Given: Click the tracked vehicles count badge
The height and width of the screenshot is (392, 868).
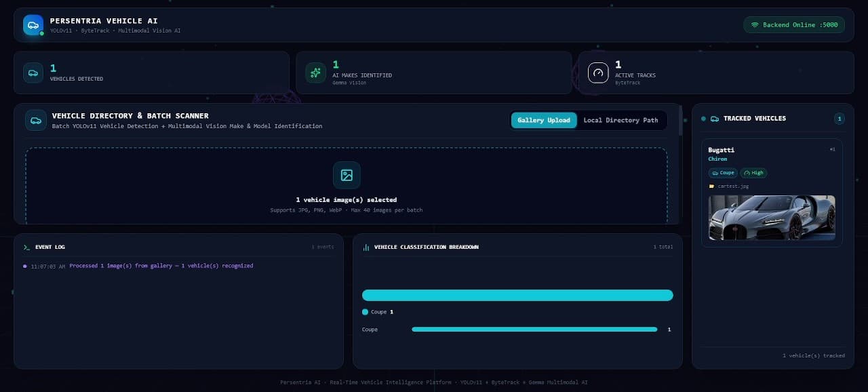Looking at the screenshot, I should (840, 119).
